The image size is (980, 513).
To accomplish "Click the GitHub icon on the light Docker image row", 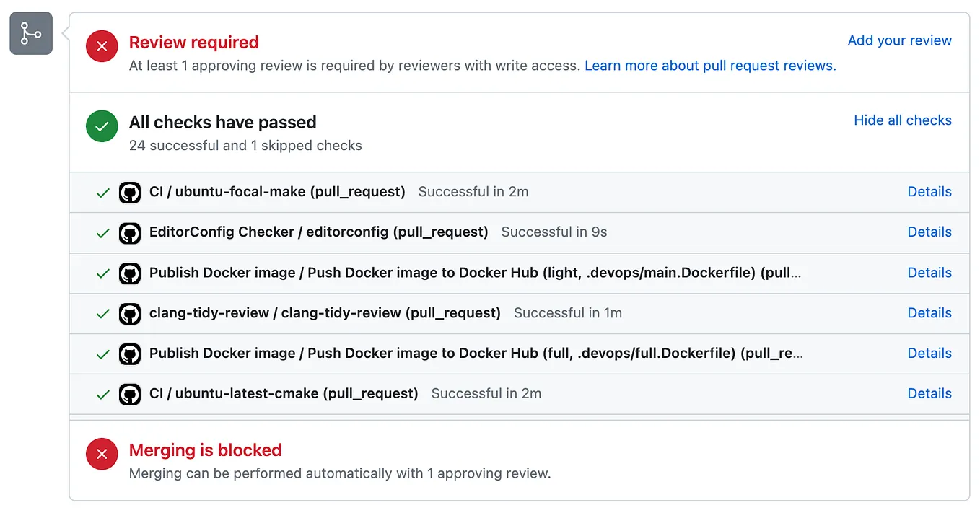I will pyautogui.click(x=130, y=273).
